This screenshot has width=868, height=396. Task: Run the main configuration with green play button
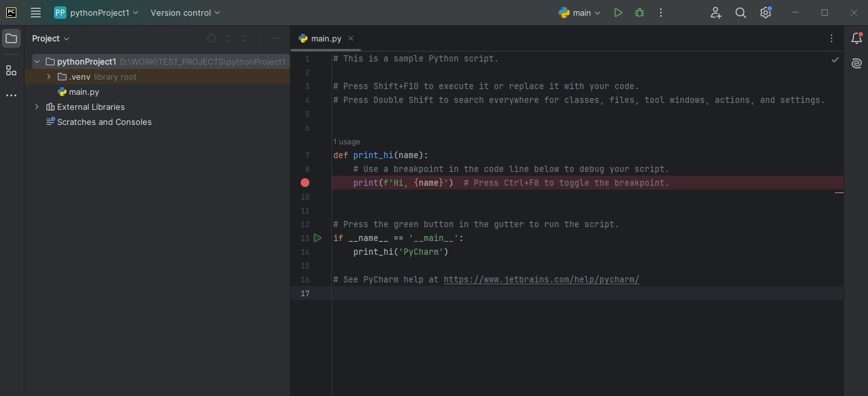click(x=618, y=13)
